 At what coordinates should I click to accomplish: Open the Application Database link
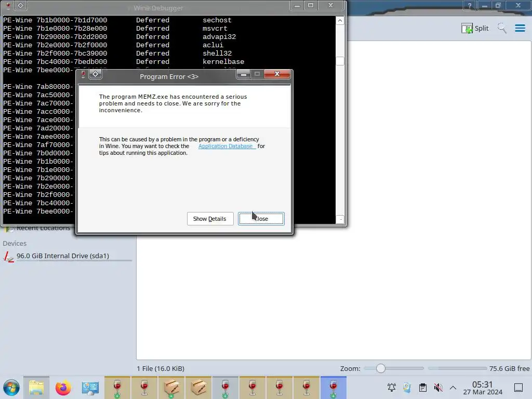tap(227, 146)
